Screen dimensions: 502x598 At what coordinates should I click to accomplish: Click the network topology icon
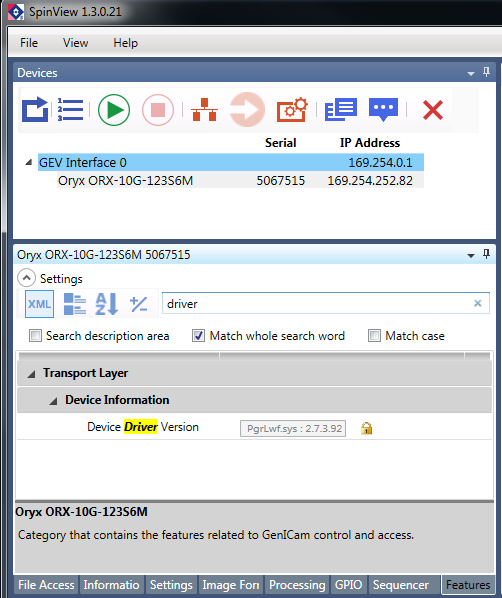[x=205, y=110]
